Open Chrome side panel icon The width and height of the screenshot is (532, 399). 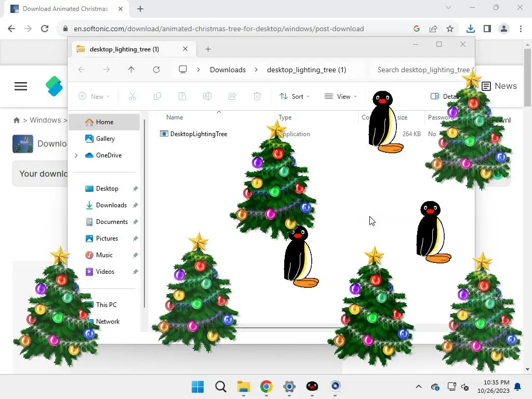487,29
